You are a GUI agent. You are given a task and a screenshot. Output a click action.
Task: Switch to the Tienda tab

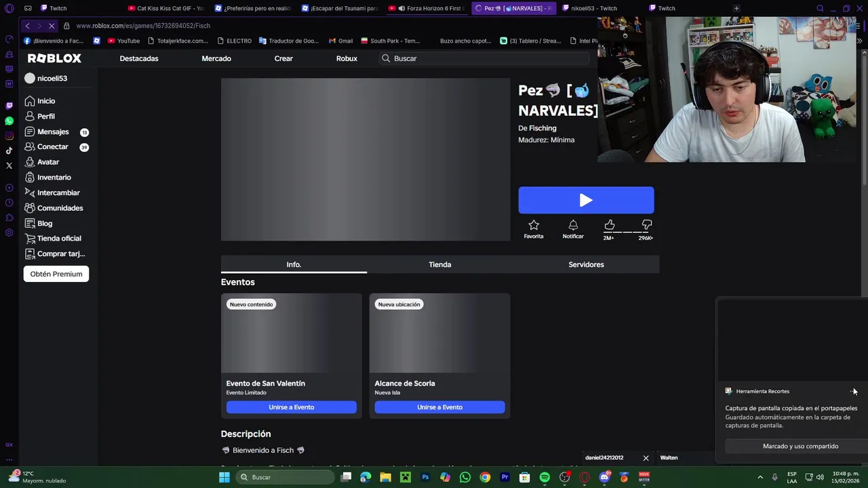coord(440,264)
